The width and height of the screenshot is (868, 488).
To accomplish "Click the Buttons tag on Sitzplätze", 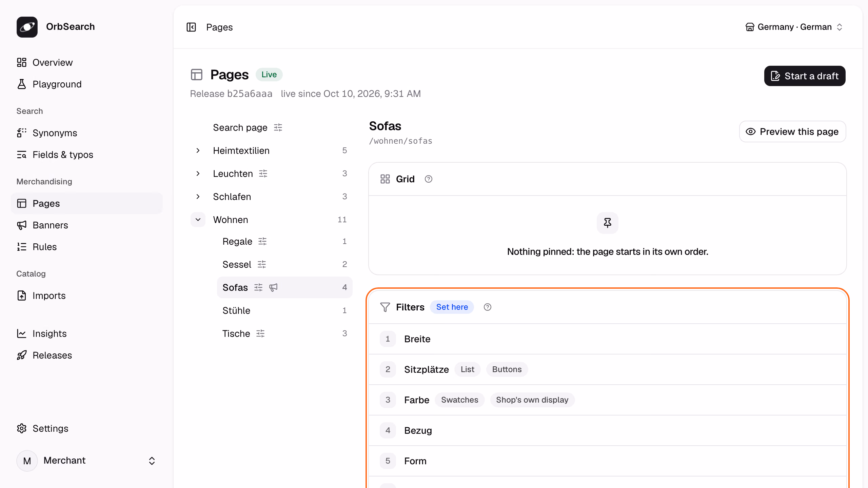I will click(507, 369).
